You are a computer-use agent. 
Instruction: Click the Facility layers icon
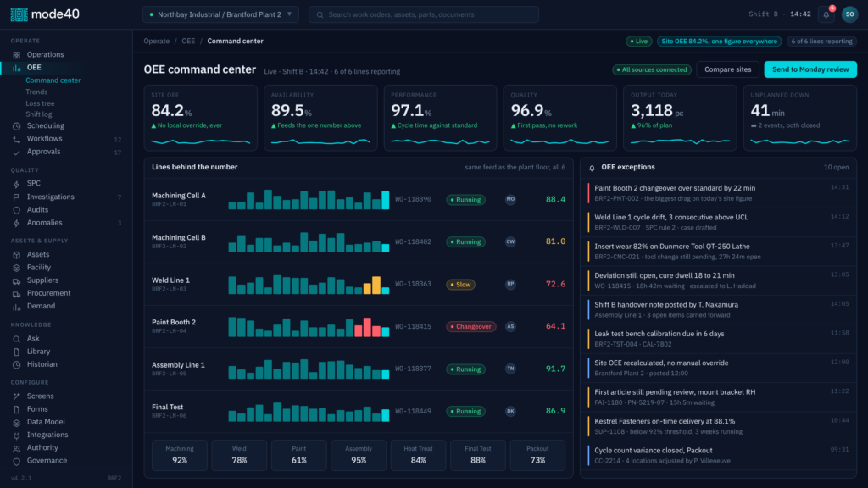tap(17, 268)
